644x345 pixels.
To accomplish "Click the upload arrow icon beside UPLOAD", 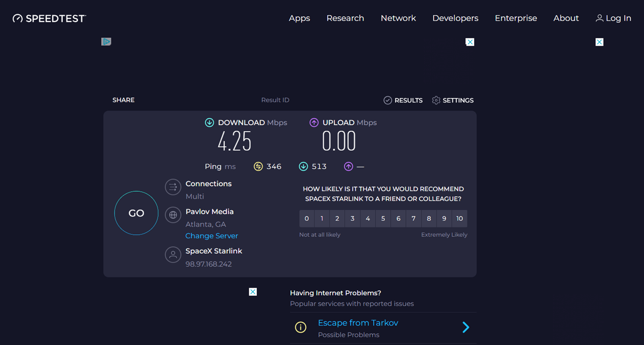I will [314, 123].
